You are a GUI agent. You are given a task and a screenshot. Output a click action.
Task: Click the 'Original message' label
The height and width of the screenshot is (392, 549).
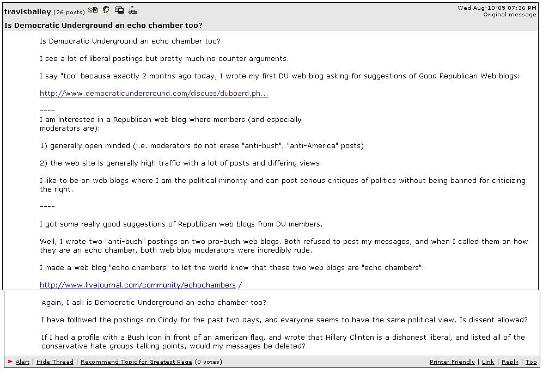tap(509, 14)
